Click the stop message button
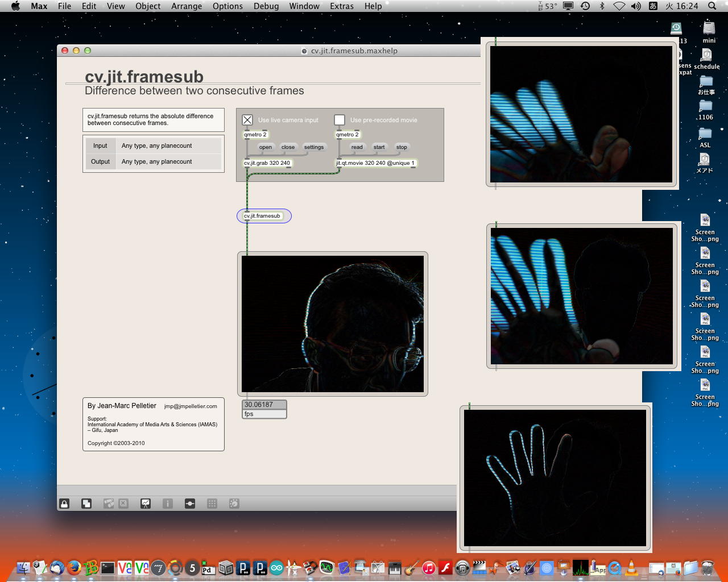This screenshot has height=582, width=728. click(402, 147)
